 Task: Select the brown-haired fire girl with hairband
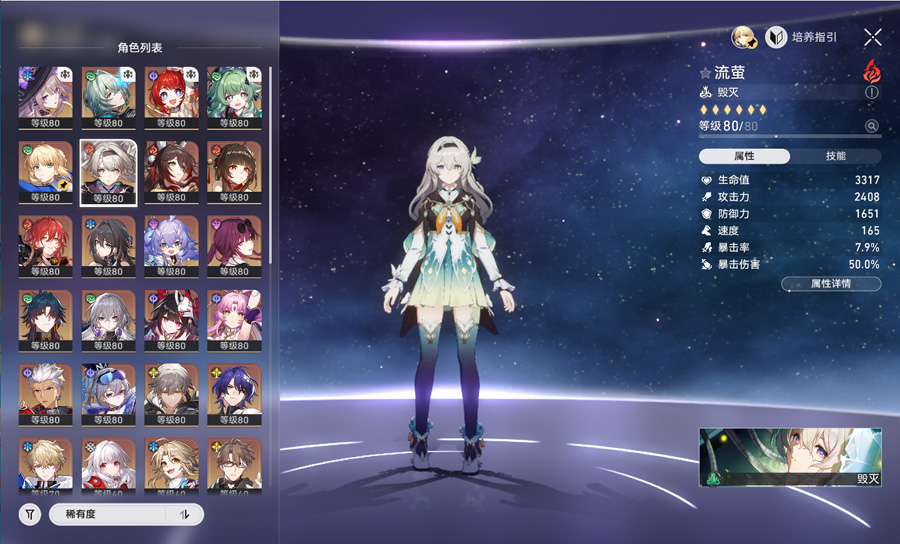234,172
